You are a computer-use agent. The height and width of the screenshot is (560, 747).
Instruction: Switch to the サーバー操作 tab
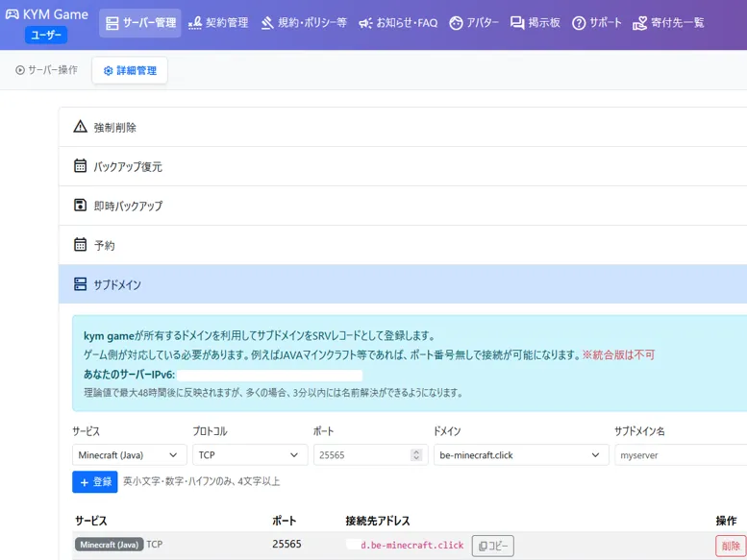point(47,70)
